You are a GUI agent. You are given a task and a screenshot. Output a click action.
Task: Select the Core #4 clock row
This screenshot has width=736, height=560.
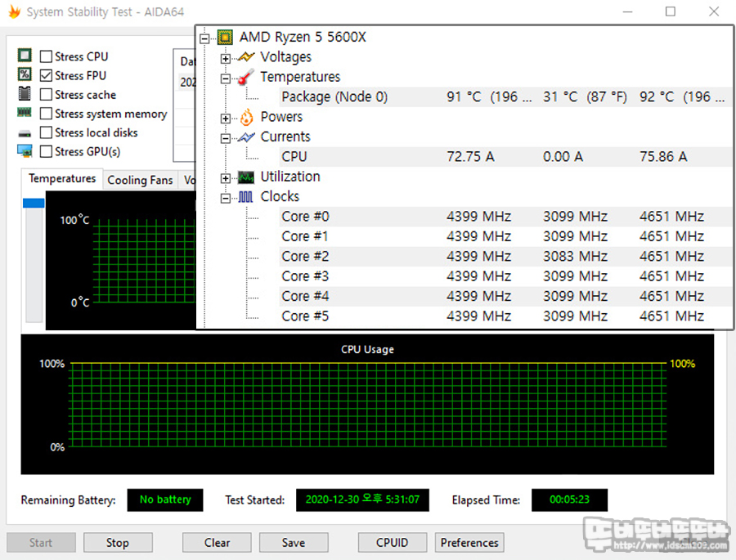[x=505, y=296]
